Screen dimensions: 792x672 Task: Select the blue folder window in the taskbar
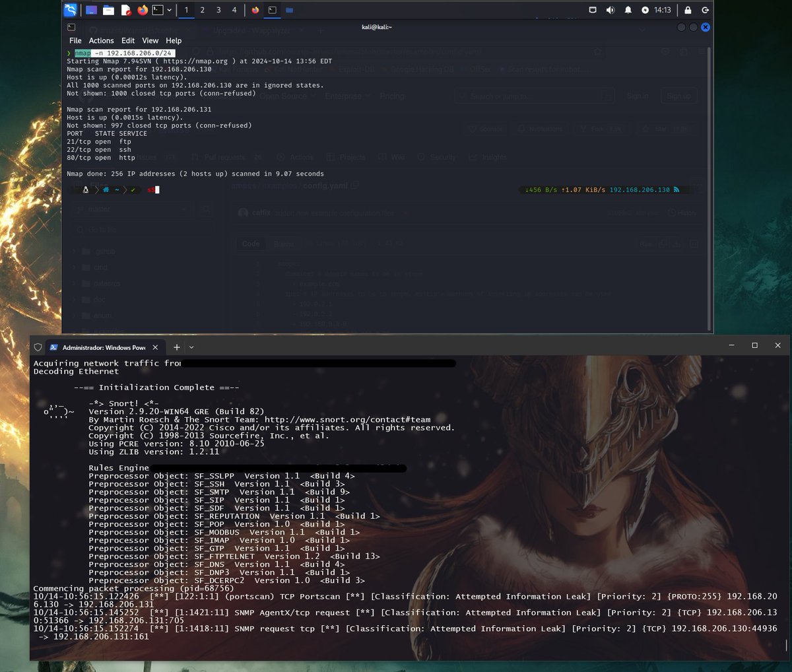coord(289,10)
